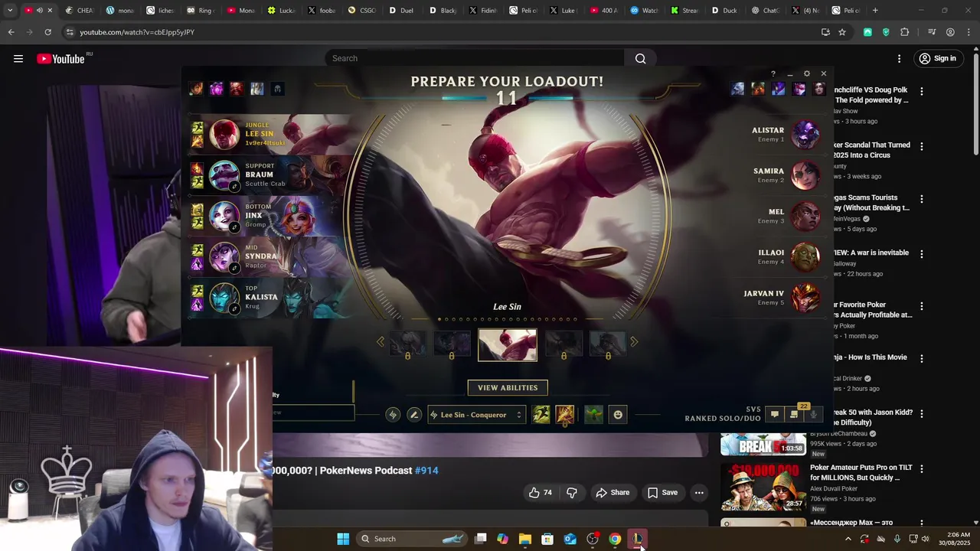
Task: Open the rune page editor pencil icon
Action: coord(414,415)
